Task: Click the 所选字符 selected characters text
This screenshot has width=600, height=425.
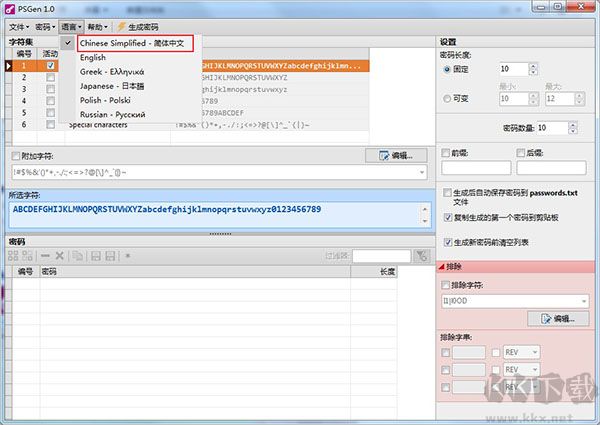Action: [167, 209]
